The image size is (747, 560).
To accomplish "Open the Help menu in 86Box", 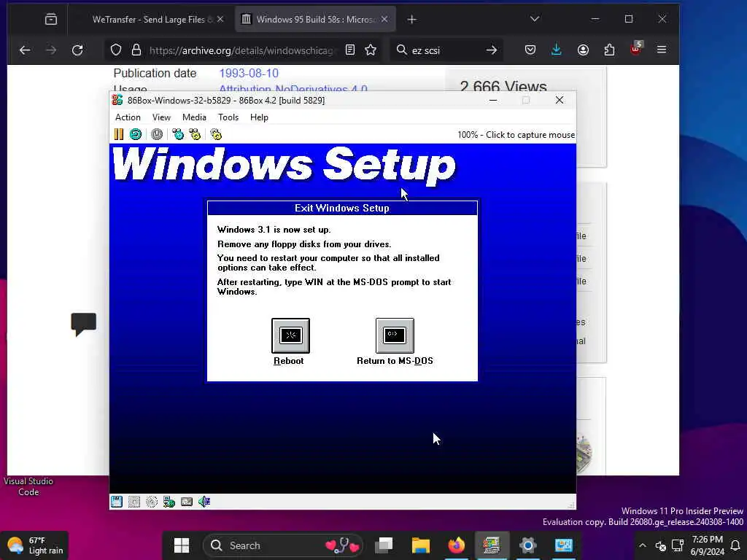I will [259, 117].
